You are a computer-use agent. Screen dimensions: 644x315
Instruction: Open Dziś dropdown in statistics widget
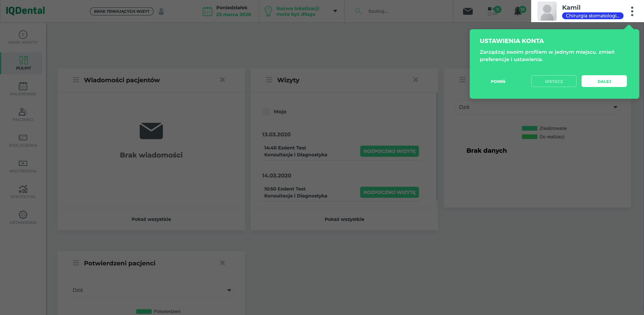click(537, 107)
